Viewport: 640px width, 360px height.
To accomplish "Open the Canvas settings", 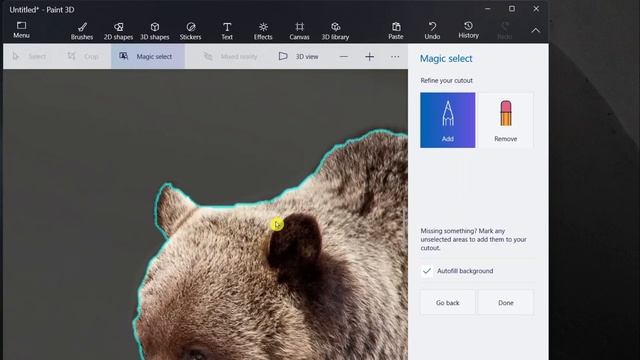I will 299,31.
